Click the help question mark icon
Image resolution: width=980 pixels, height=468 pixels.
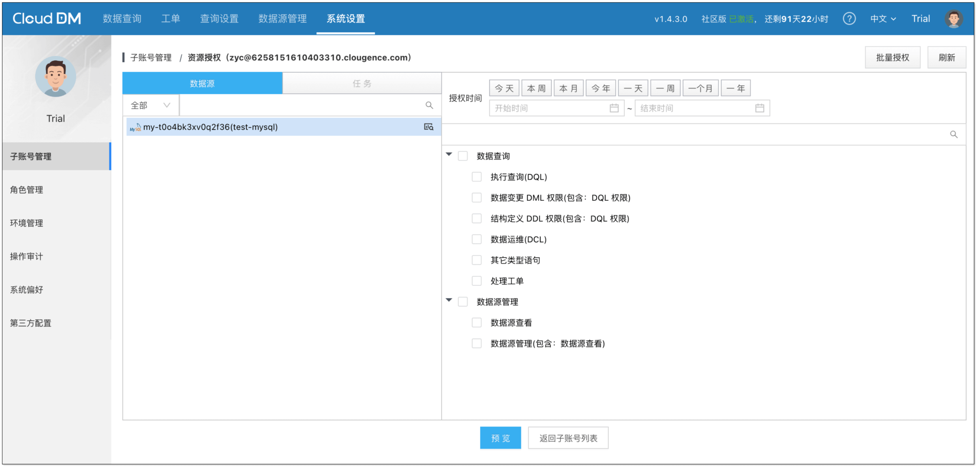[x=849, y=19]
